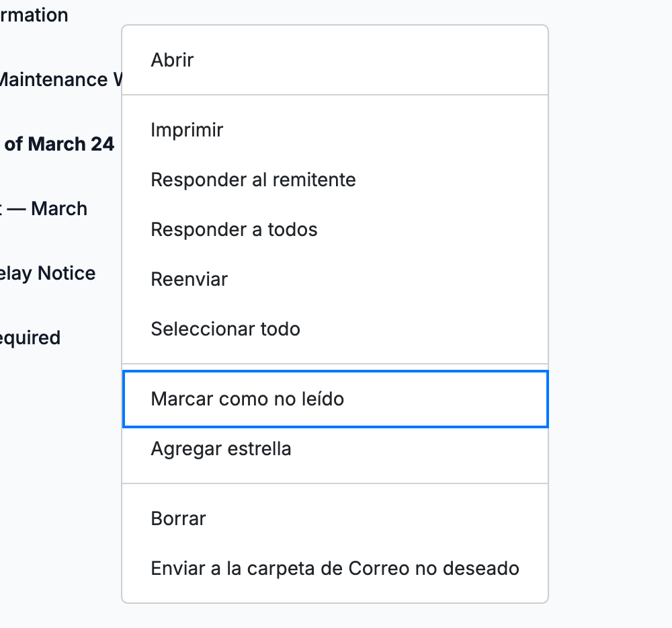Viewport: 672px width, 628px height.
Task: Select the Imprimir menu entry
Action: pyautogui.click(x=335, y=130)
